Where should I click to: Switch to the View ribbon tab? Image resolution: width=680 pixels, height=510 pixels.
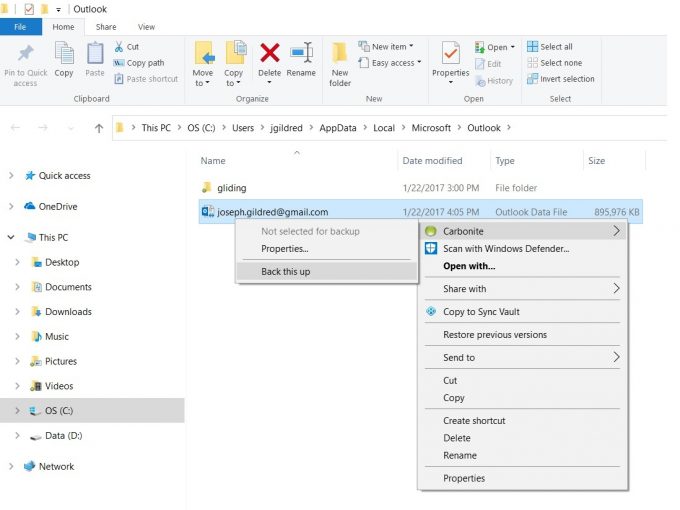(x=146, y=27)
